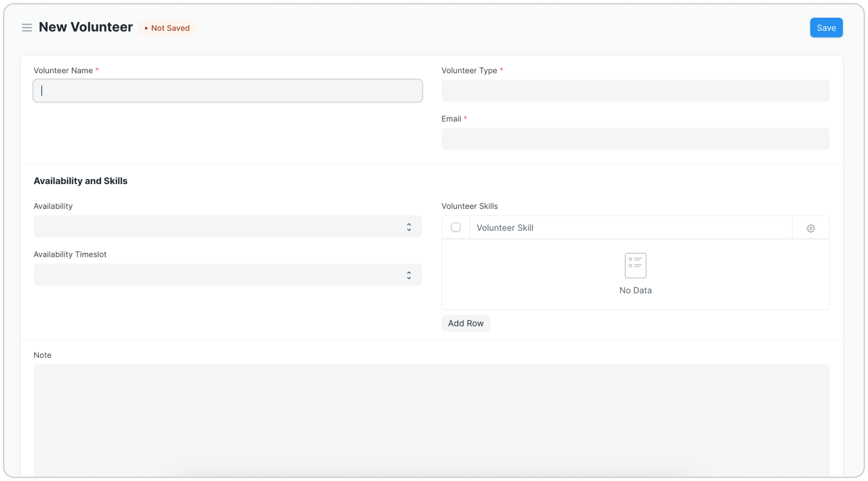
Task: Click the Note field label
Action: 43,355
